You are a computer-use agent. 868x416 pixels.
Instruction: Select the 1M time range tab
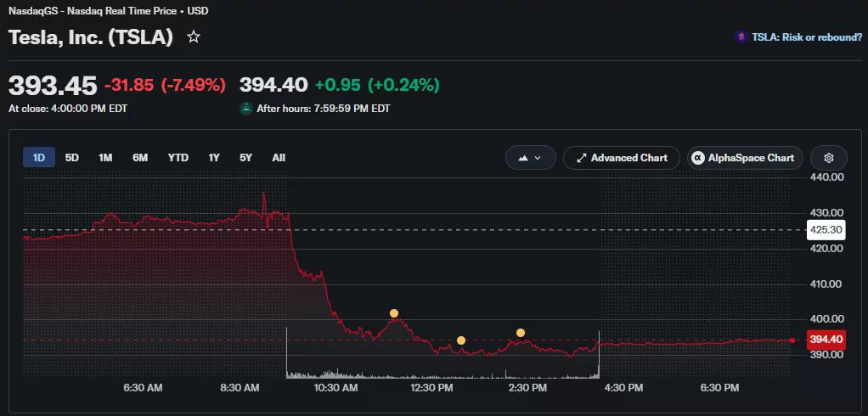[x=105, y=158]
